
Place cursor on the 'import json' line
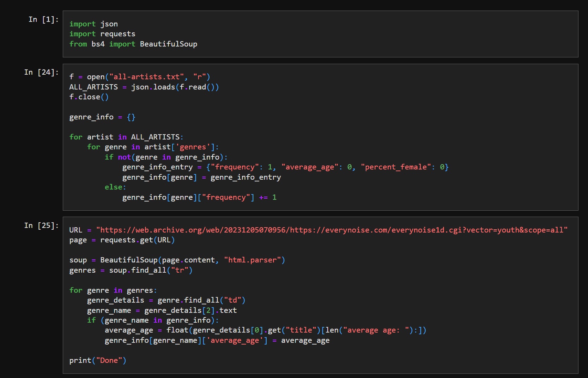click(x=93, y=24)
